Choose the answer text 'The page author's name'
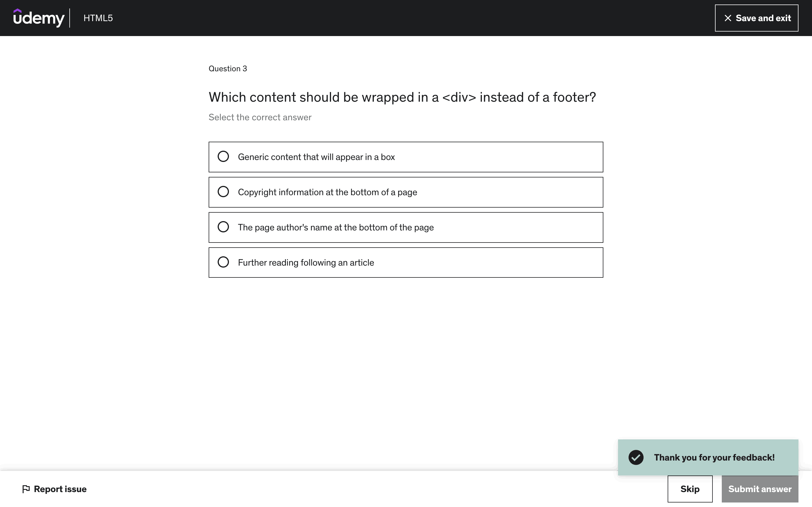Viewport: 812px width, 507px height. (x=336, y=228)
